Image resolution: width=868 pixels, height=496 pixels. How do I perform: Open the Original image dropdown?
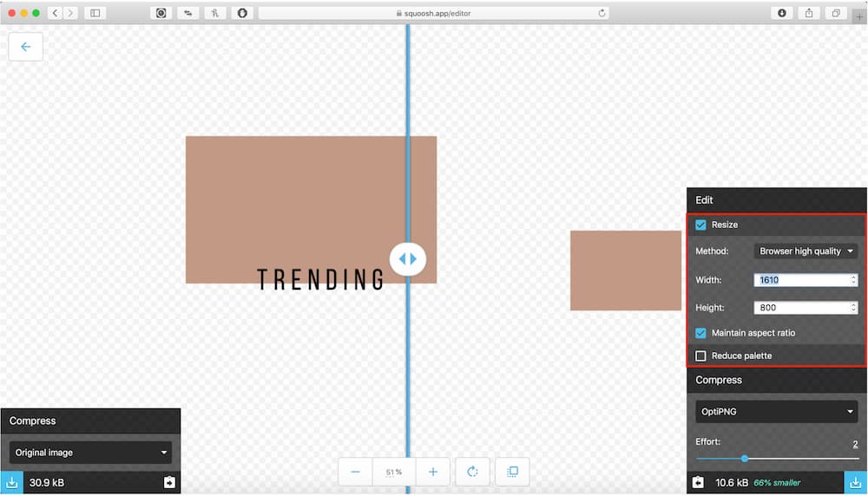tap(90, 453)
